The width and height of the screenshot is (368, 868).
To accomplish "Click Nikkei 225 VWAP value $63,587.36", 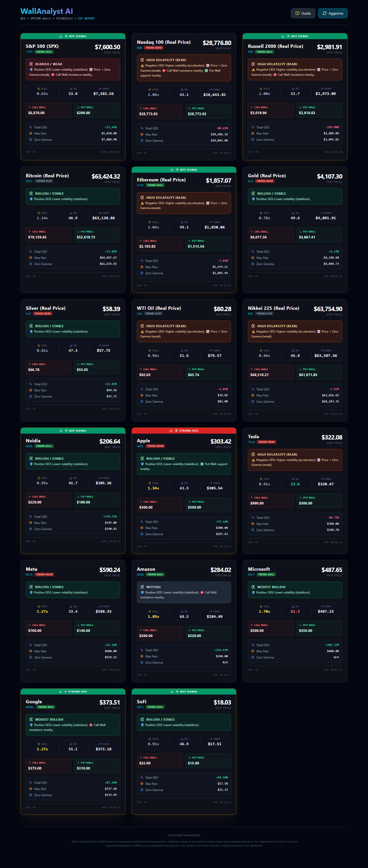I will [326, 356].
